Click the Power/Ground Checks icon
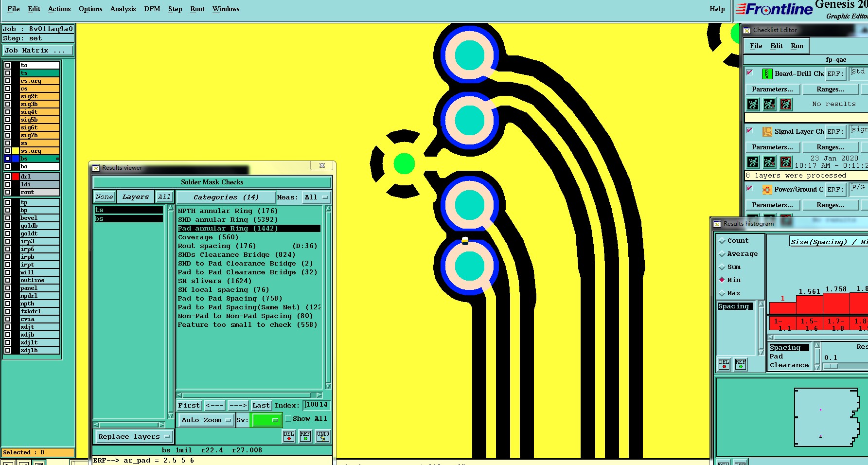This screenshot has width=868, height=465. pos(767,190)
